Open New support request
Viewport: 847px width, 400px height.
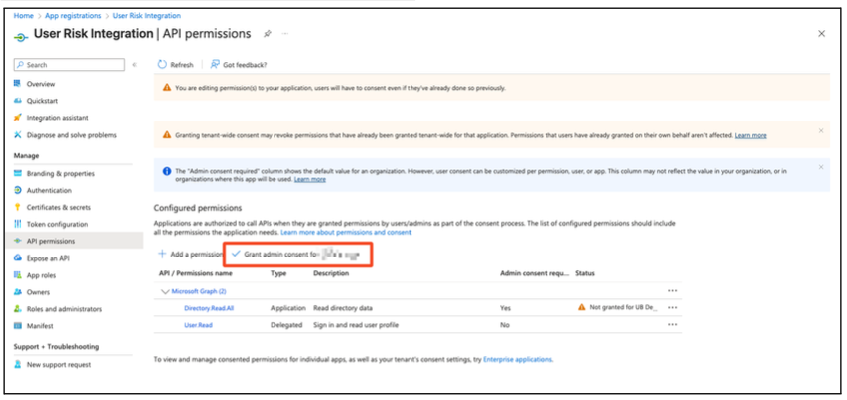[x=59, y=365]
